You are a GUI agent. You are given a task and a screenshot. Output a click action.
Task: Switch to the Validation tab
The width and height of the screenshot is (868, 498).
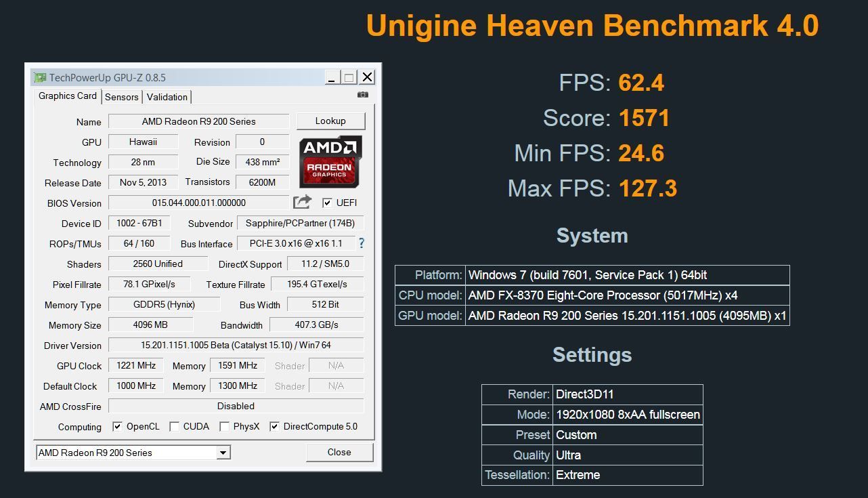click(167, 97)
